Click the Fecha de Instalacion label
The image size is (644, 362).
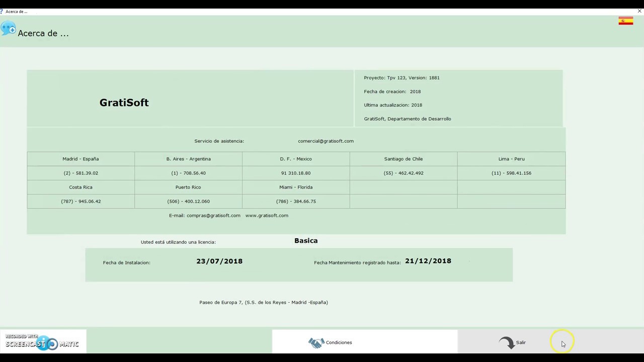coord(127,263)
